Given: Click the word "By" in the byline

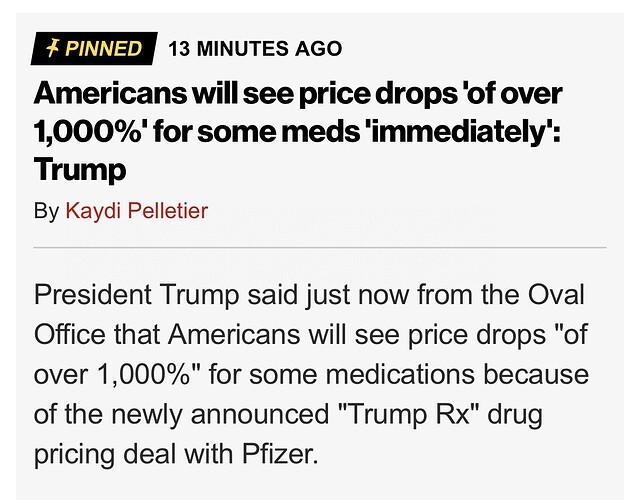Looking at the screenshot, I should coord(46,209).
